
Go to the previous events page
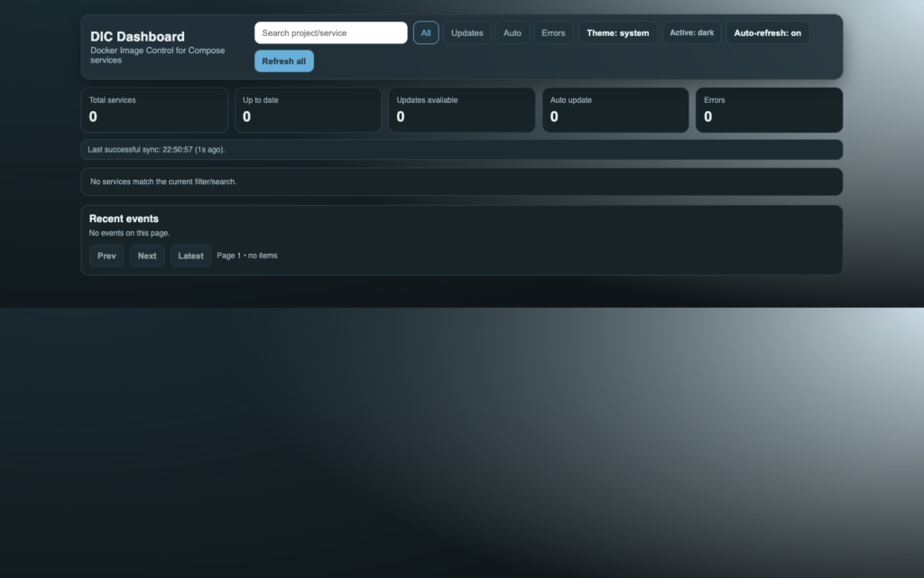pyautogui.click(x=106, y=256)
